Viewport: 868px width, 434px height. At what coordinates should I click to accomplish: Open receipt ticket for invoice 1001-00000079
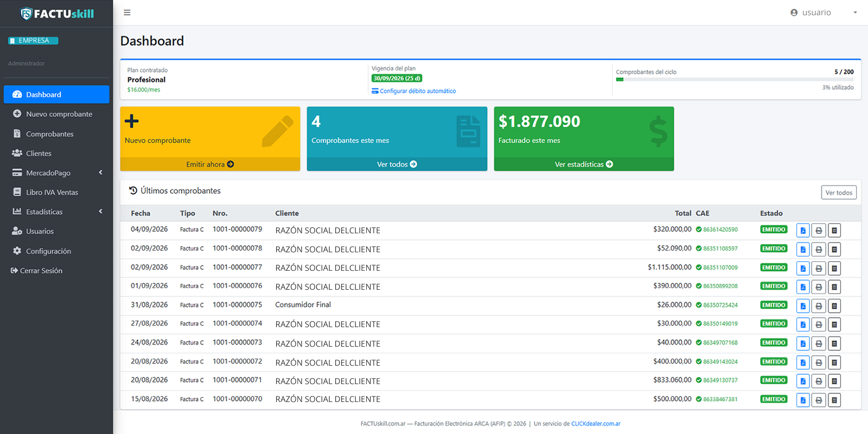pyautogui.click(x=834, y=231)
